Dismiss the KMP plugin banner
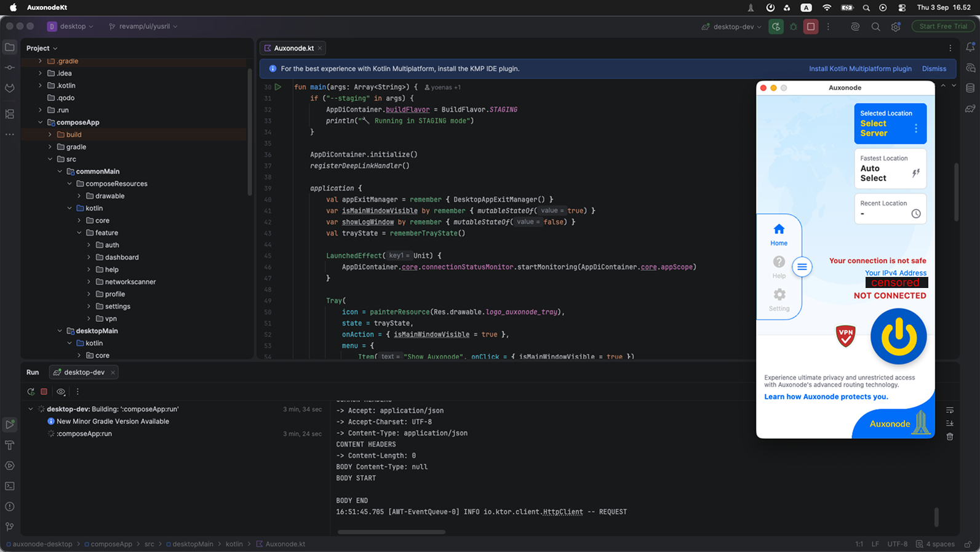The image size is (980, 552). point(934,69)
